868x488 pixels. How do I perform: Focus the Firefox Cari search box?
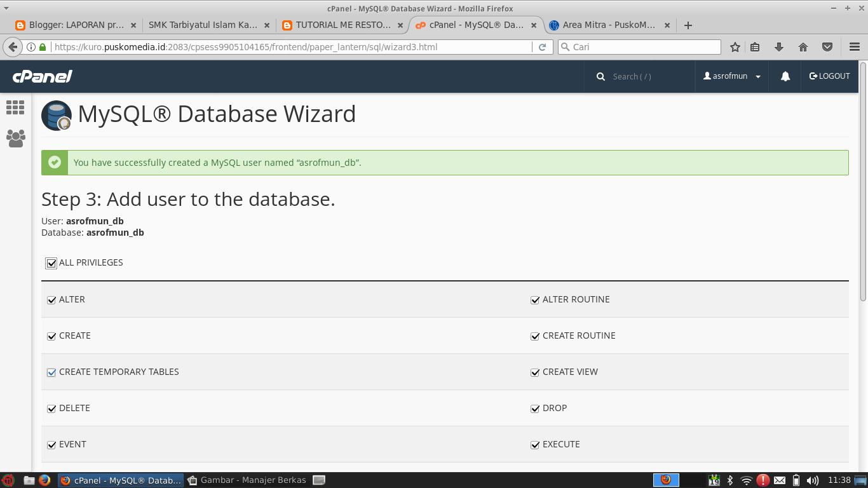639,47
